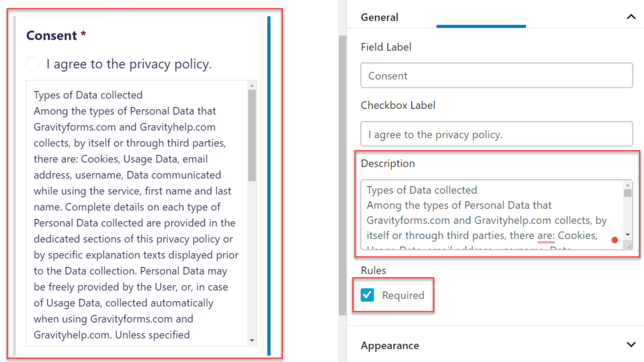Expand the Appearance section chevron
This screenshot has width=644, height=362.
point(631,345)
